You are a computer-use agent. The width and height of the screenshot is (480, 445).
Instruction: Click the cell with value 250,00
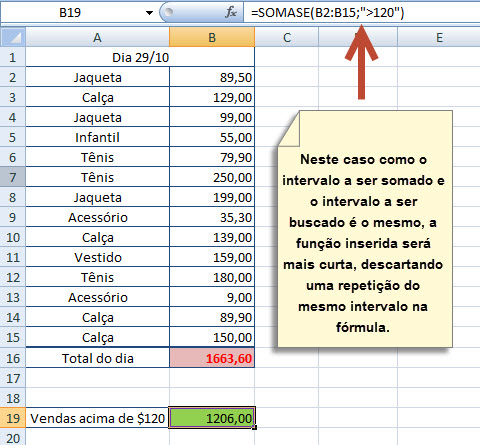click(212, 177)
